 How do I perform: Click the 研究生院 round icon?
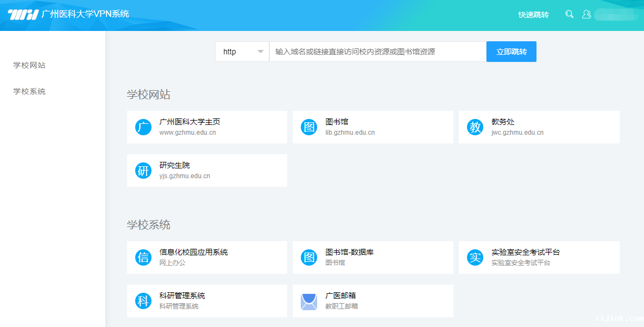click(x=143, y=171)
